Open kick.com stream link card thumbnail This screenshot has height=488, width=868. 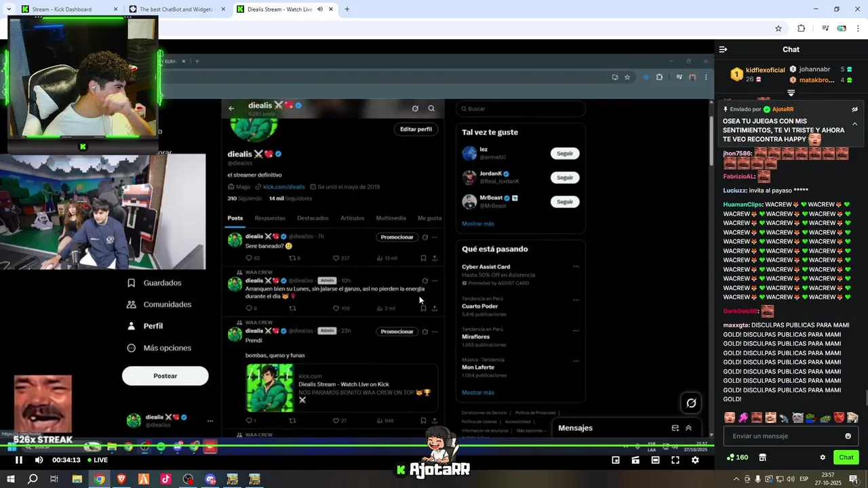(x=270, y=388)
